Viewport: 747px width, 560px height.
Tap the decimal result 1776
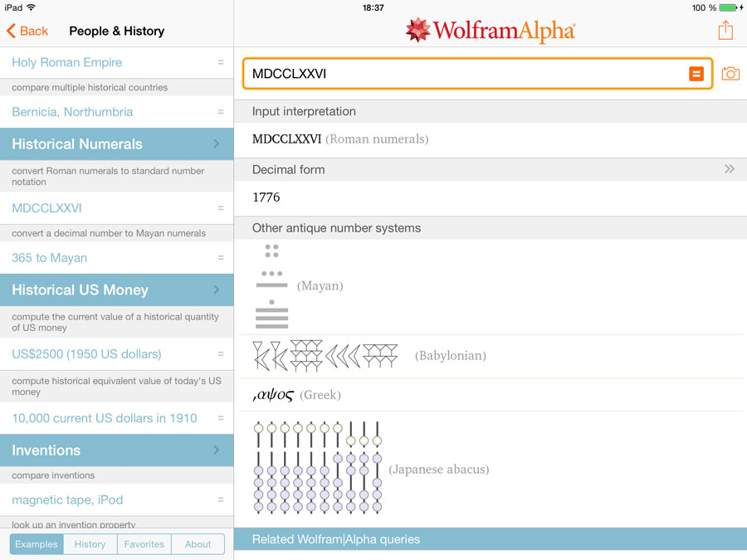point(266,197)
